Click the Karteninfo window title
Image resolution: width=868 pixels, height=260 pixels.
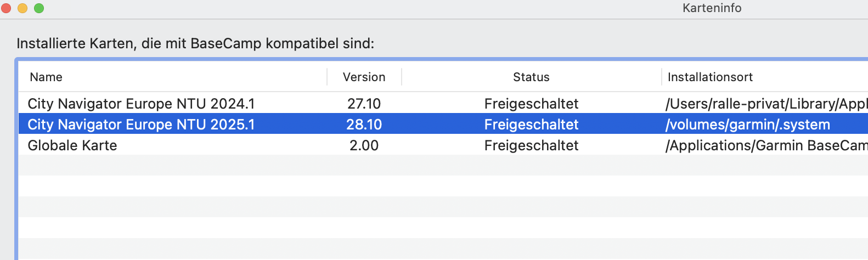pos(712,8)
